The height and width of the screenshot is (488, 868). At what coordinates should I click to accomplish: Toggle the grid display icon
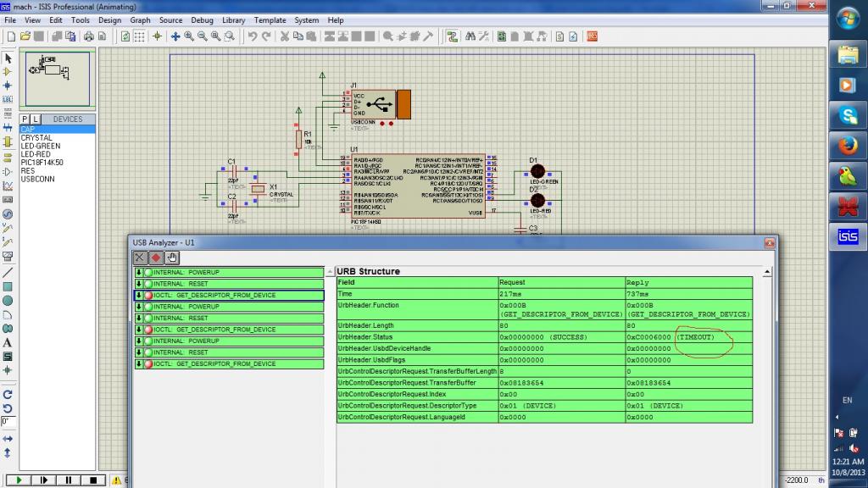(141, 36)
